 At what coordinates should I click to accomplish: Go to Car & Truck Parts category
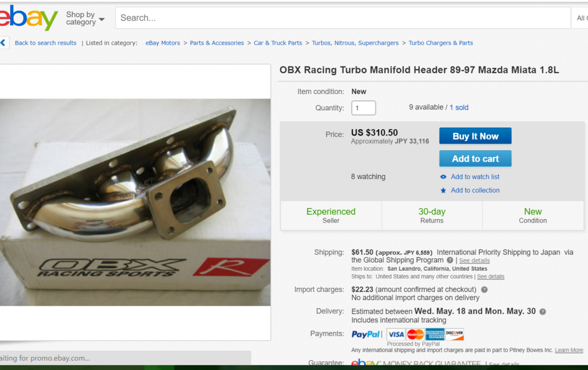point(278,42)
